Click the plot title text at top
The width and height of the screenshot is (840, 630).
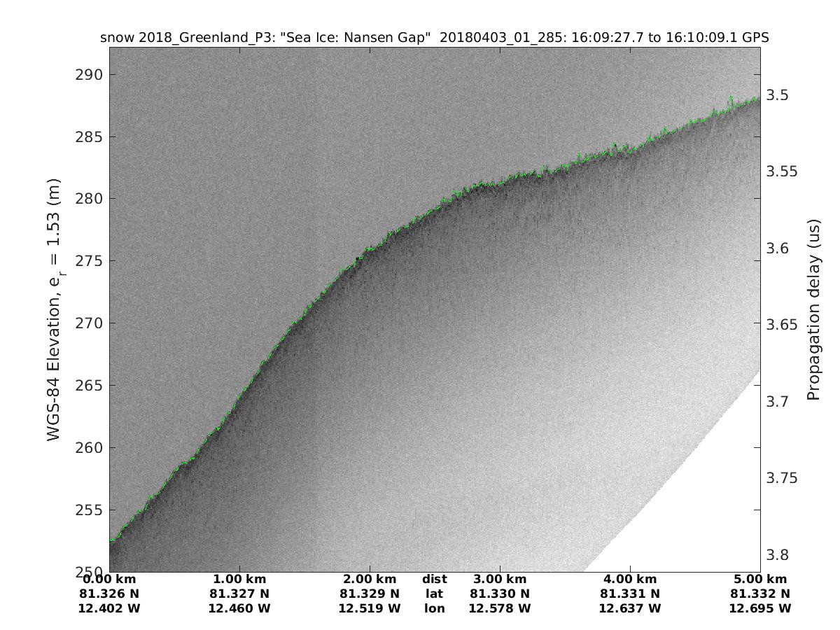pos(435,38)
